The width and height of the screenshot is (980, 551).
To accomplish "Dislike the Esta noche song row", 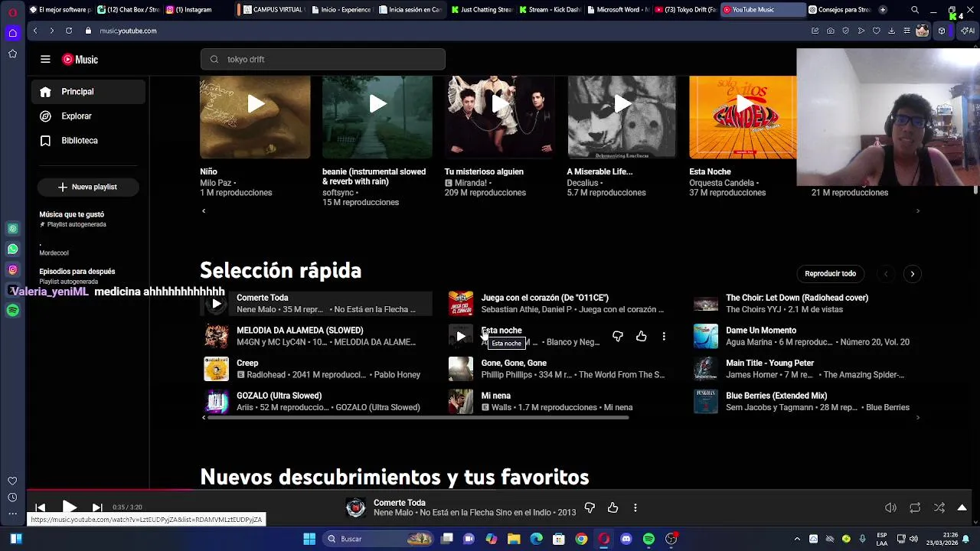I will (x=618, y=336).
